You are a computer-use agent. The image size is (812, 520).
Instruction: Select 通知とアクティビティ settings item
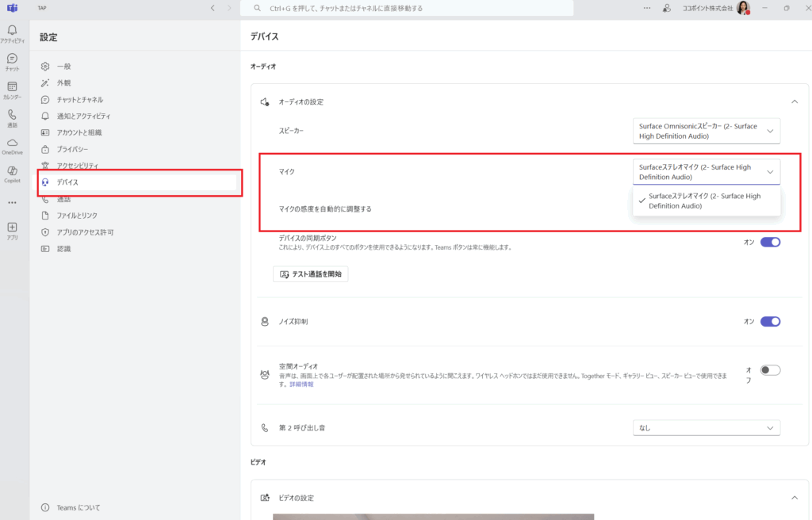click(x=83, y=116)
